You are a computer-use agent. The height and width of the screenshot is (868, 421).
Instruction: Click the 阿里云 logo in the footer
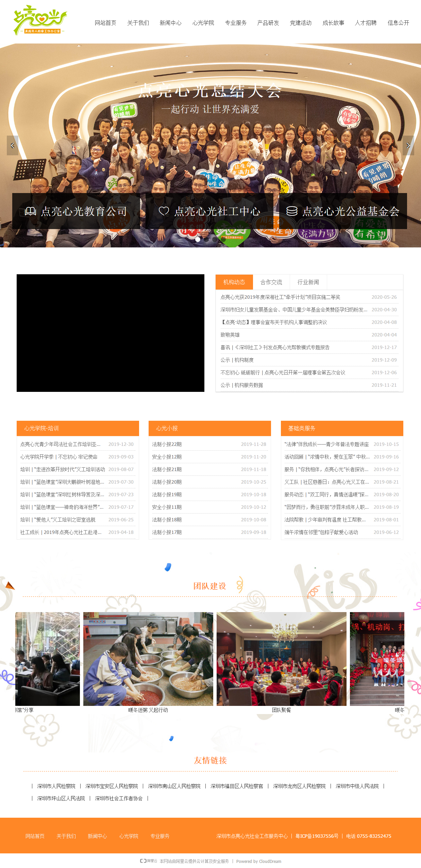click(149, 861)
